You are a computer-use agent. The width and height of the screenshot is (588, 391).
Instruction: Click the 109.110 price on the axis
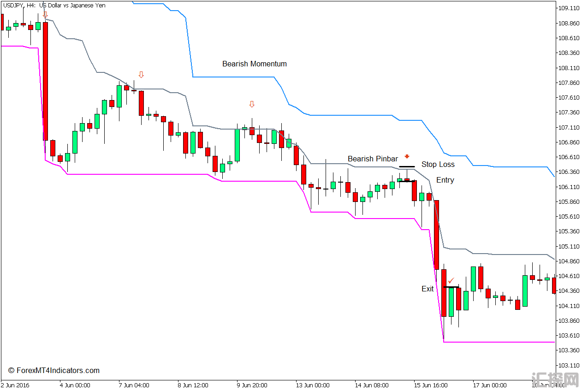tap(569, 8)
